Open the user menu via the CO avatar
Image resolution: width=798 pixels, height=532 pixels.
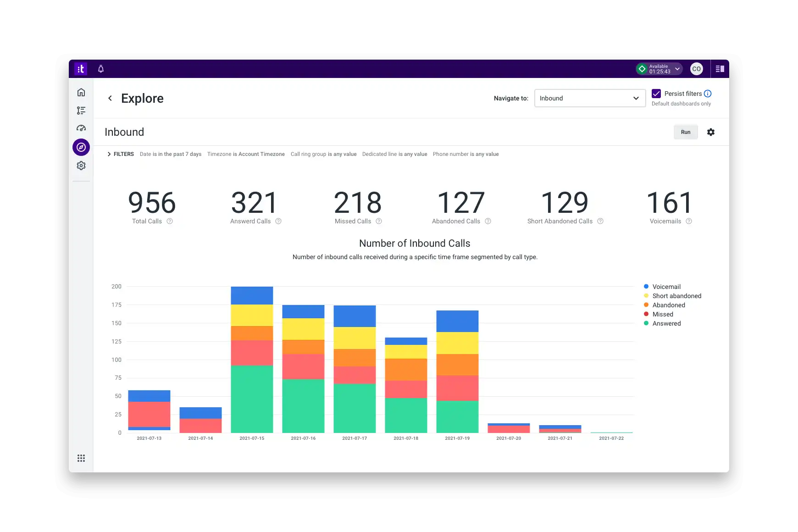click(x=696, y=68)
